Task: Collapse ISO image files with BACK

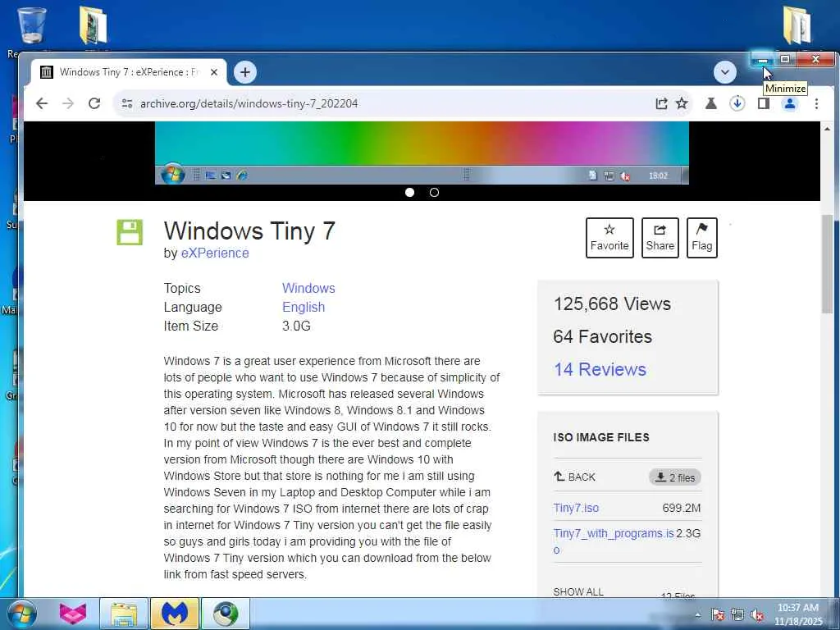Action: click(574, 477)
